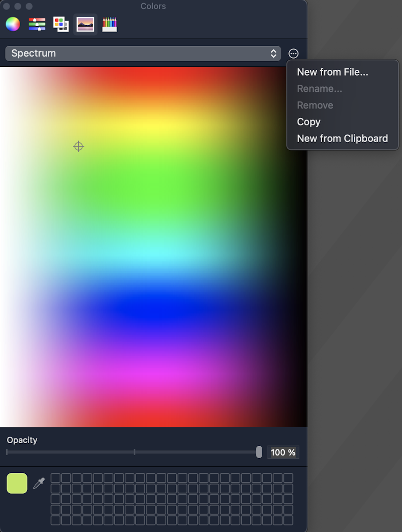Choose New from File in the menu

point(333,72)
